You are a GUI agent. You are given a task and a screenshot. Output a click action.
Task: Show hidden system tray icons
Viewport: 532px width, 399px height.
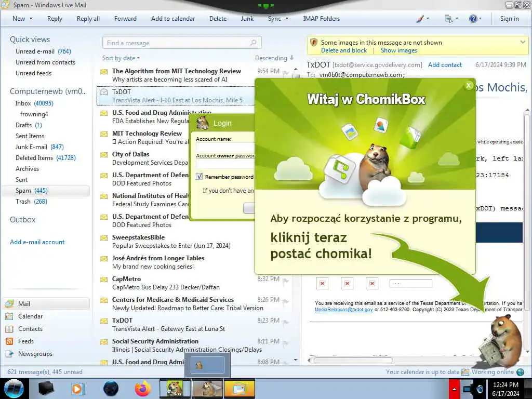(454, 389)
